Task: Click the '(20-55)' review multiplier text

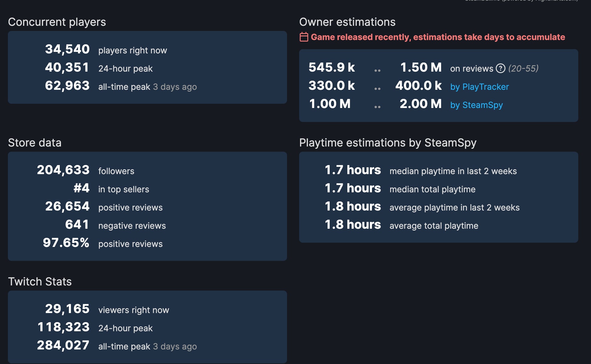Action: point(523,69)
